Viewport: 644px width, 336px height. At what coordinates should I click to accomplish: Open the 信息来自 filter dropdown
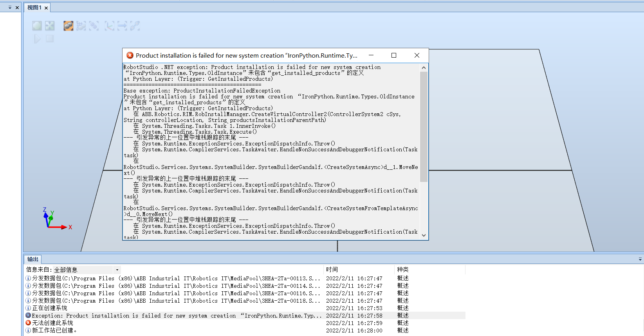[x=117, y=270]
